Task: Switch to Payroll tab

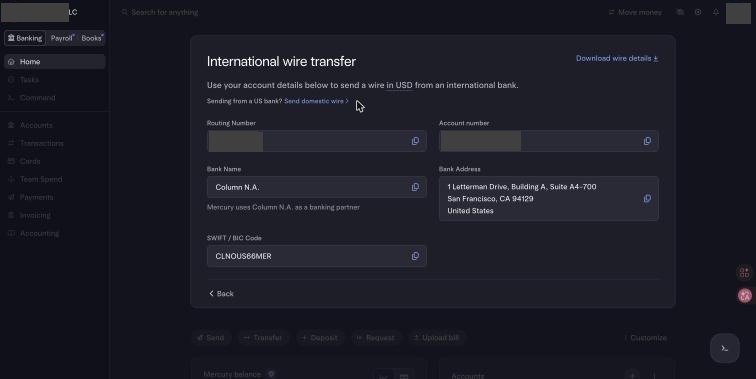Action: pos(62,38)
